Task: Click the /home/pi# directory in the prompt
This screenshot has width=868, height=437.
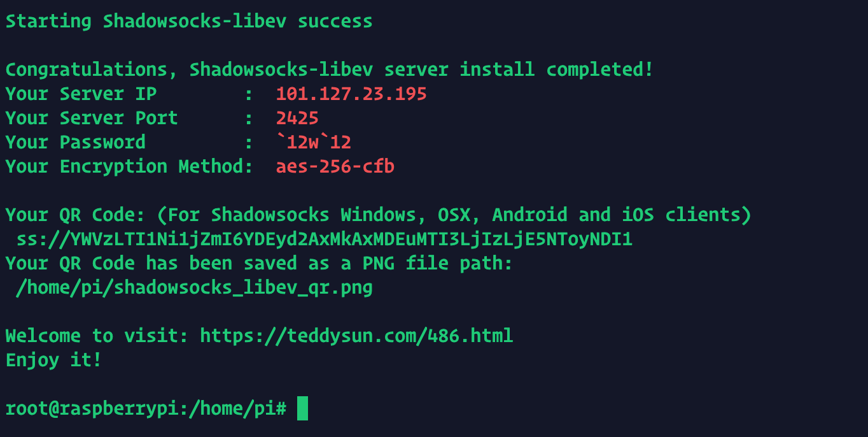Action: [x=244, y=409]
